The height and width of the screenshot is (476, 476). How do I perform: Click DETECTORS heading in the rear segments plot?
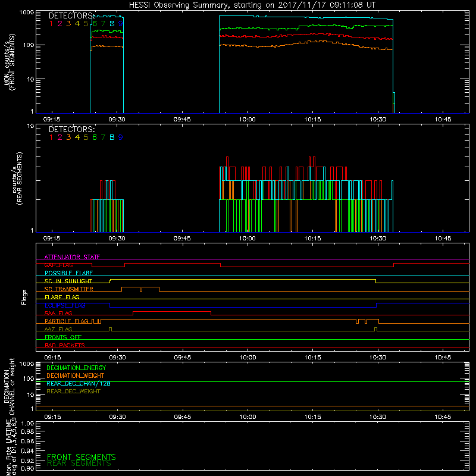coord(71,129)
